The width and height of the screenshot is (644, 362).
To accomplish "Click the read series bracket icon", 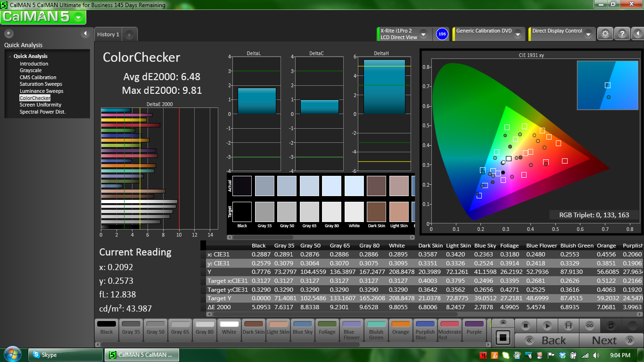I will pos(569,326).
